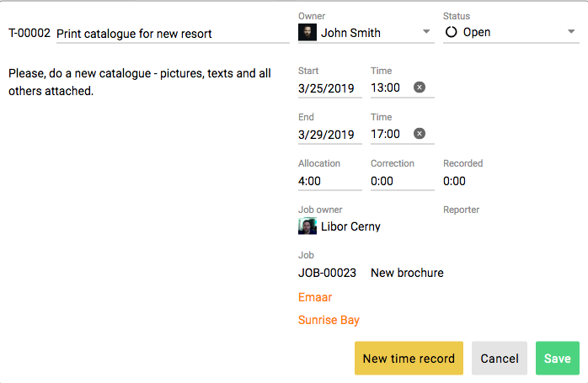
Task: Click the Open status circle icon
Action: click(452, 32)
